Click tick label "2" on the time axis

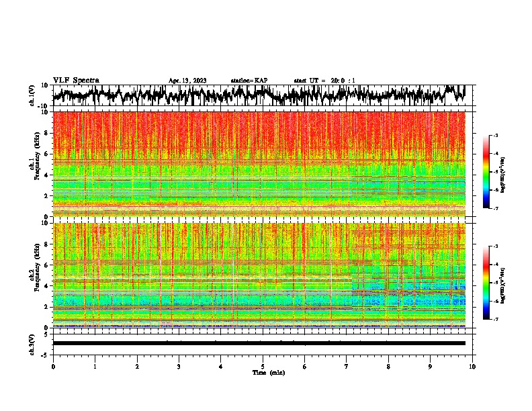(137, 367)
